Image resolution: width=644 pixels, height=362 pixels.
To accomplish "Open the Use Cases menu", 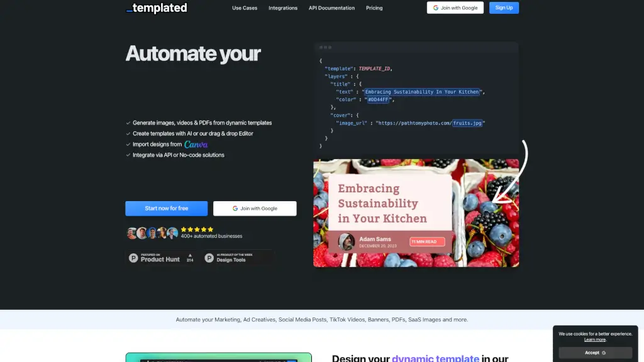I will coord(245,8).
